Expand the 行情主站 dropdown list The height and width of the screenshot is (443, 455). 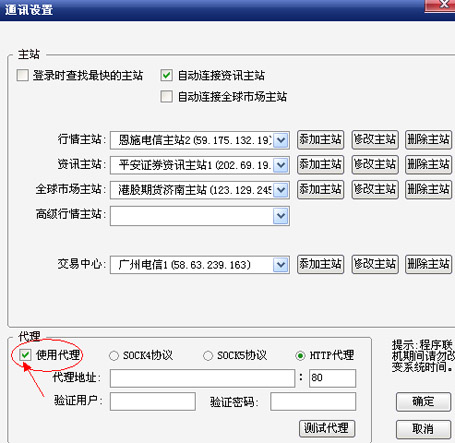coord(281,140)
